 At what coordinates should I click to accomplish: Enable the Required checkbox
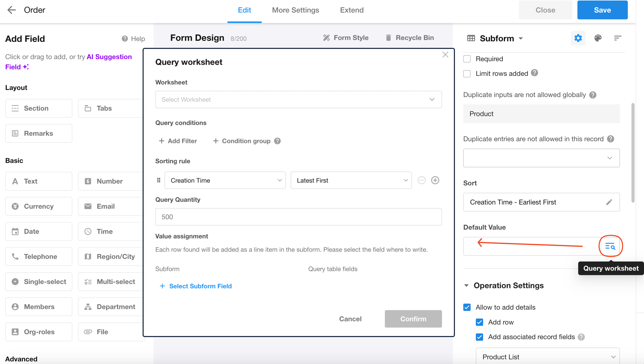467,59
